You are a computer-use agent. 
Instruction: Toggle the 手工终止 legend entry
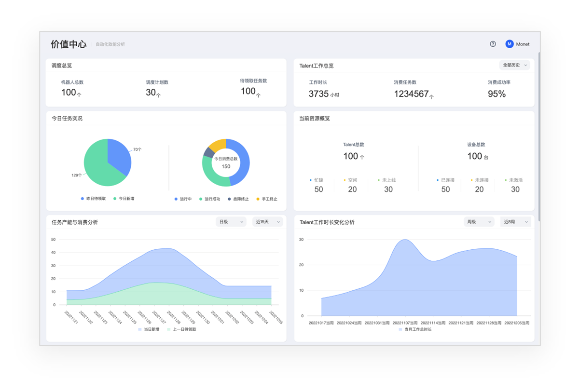(x=266, y=199)
